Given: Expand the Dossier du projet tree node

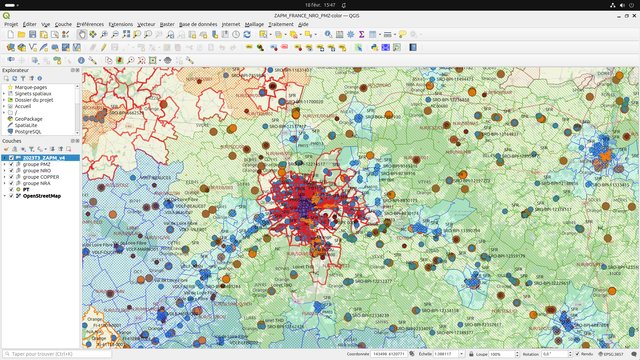Looking at the screenshot, I should (x=4, y=100).
